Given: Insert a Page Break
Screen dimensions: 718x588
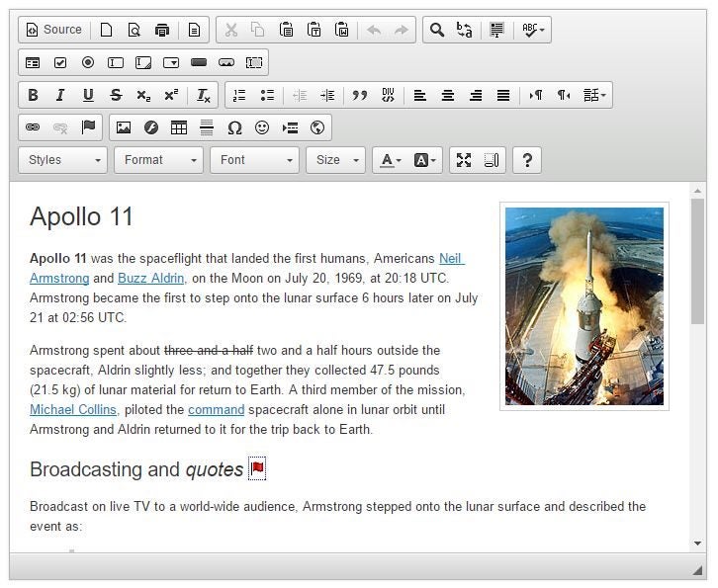Looking at the screenshot, I should 290,127.
